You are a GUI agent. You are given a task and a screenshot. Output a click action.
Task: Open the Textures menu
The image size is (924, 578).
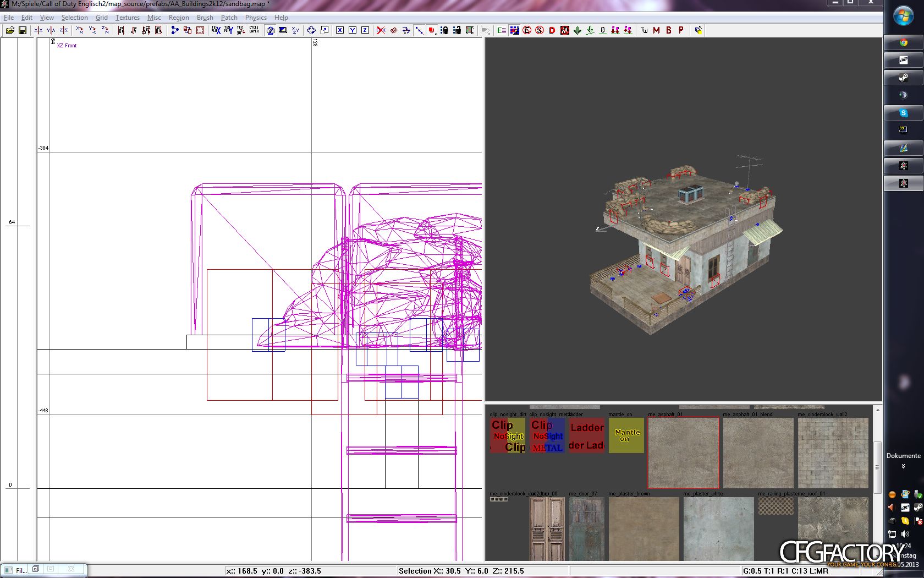127,18
